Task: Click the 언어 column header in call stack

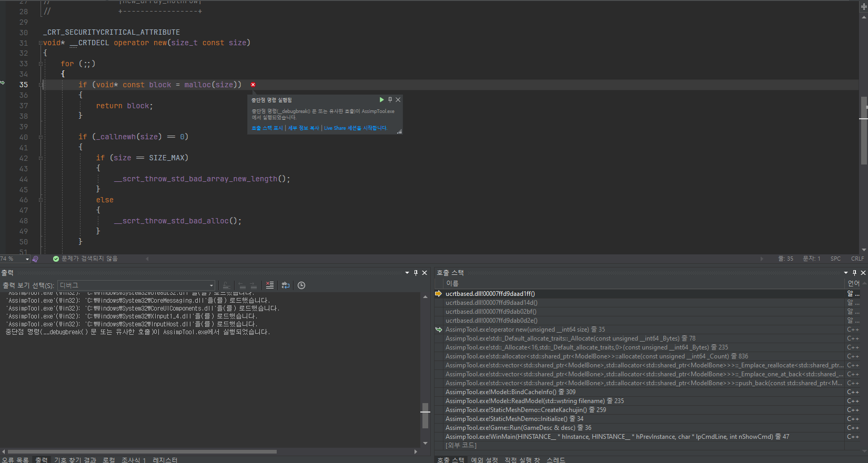Action: pyautogui.click(x=853, y=283)
